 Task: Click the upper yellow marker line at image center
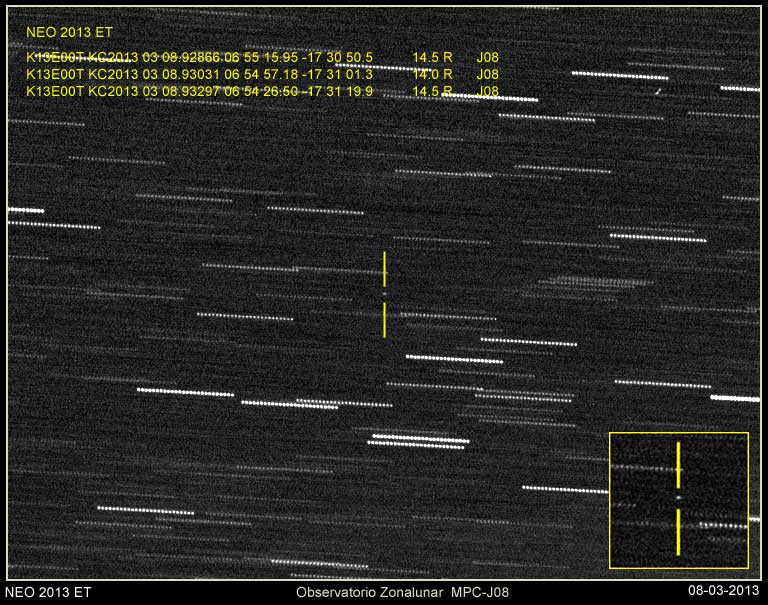[384, 268]
